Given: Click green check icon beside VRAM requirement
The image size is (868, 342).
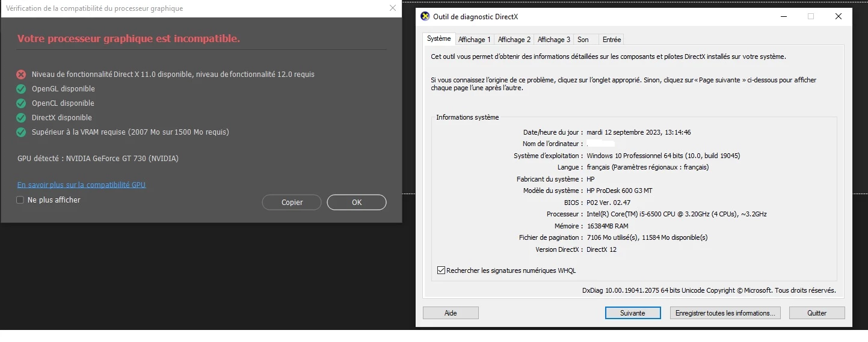Looking at the screenshot, I should click(x=21, y=132).
